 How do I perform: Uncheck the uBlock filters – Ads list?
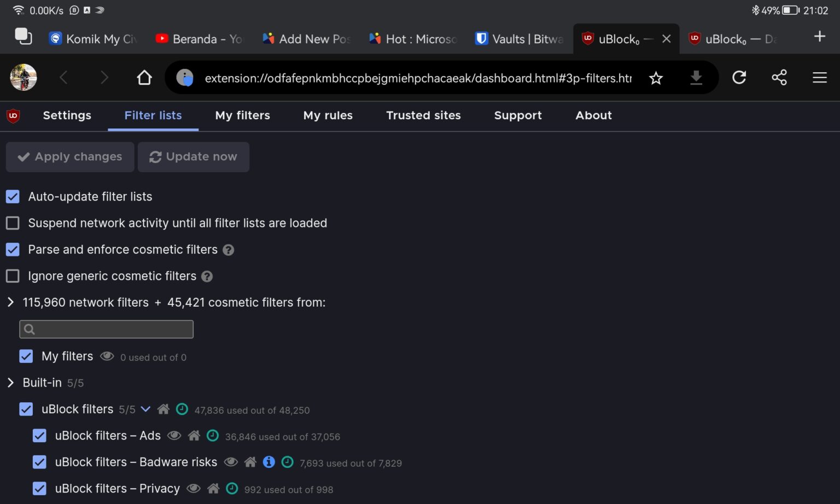point(39,436)
